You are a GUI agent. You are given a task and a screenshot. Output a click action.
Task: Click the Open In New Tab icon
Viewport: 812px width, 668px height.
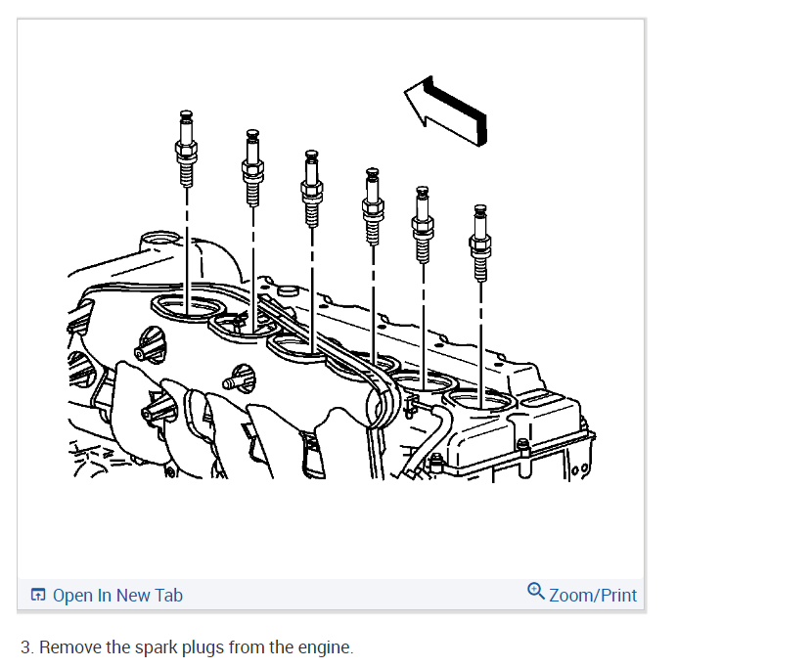(x=38, y=595)
